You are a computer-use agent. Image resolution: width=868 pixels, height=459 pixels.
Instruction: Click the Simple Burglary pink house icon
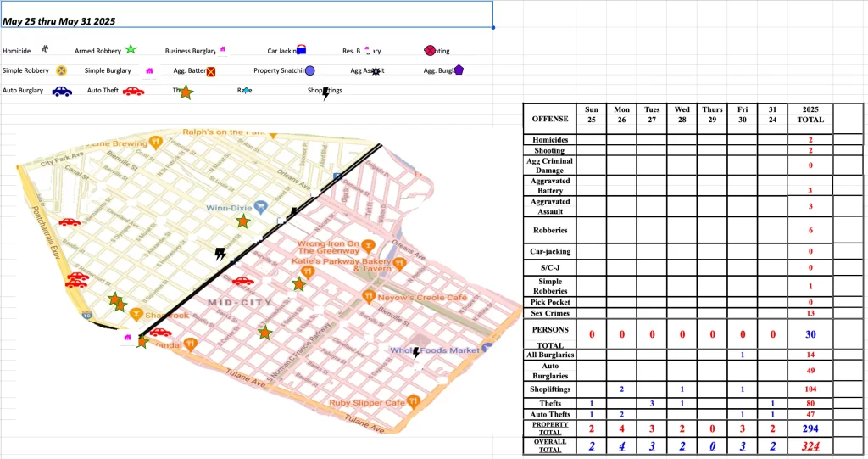149,70
